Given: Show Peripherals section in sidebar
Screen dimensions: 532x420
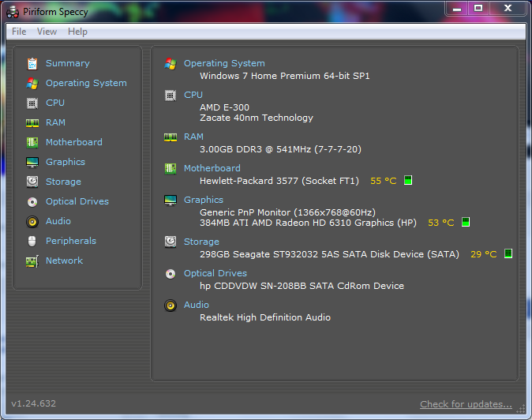Looking at the screenshot, I should coord(71,241).
